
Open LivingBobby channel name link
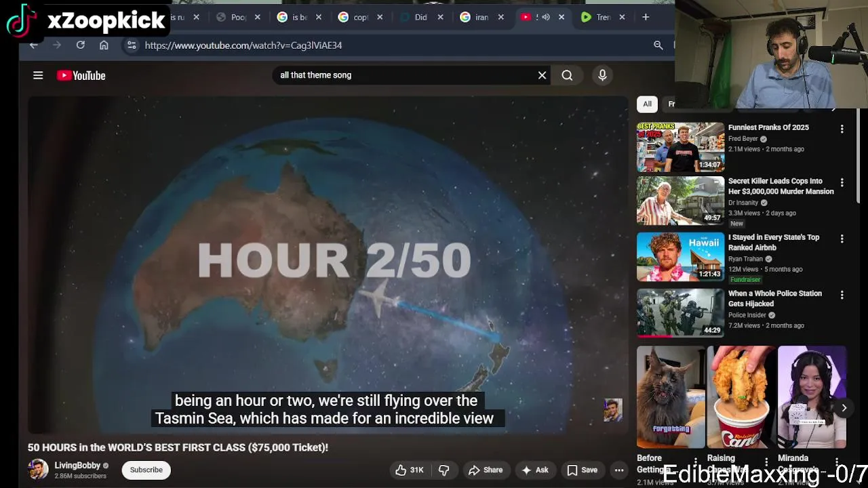tap(77, 466)
